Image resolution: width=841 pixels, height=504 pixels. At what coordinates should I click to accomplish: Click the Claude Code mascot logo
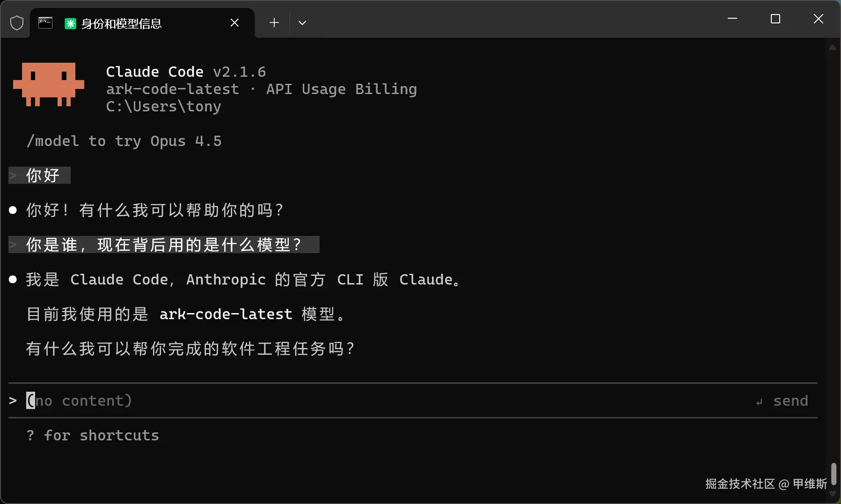49,85
